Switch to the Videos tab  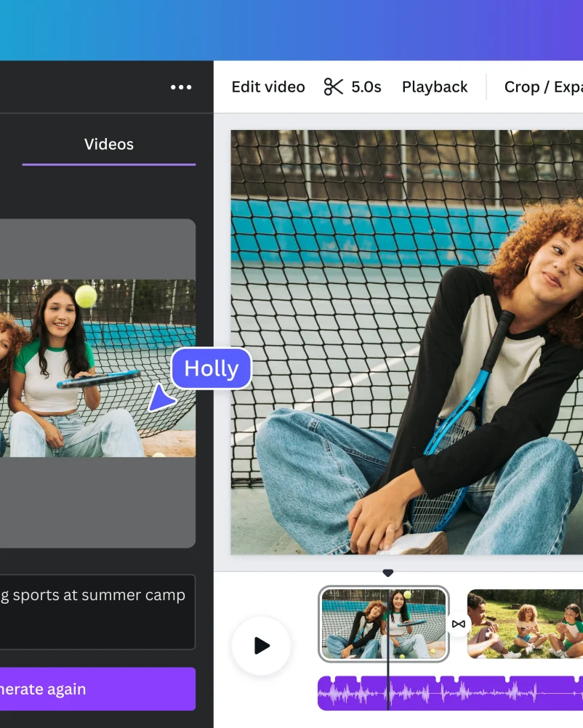click(109, 145)
